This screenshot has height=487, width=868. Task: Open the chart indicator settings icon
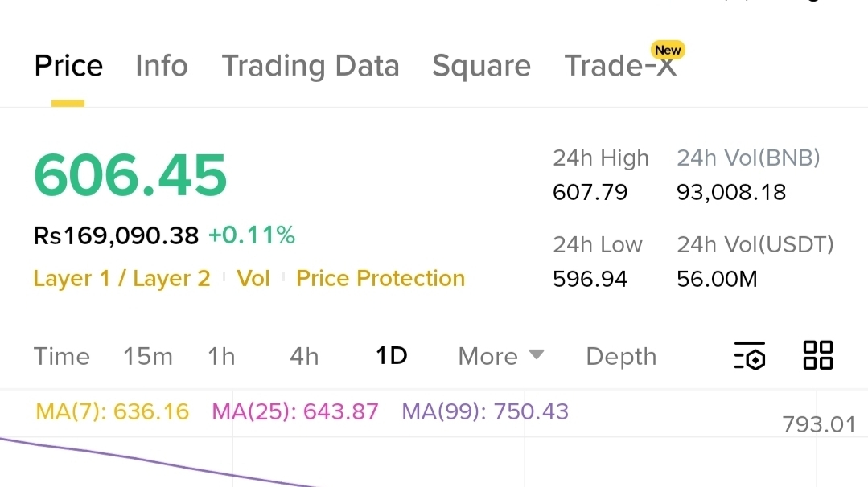coord(750,355)
